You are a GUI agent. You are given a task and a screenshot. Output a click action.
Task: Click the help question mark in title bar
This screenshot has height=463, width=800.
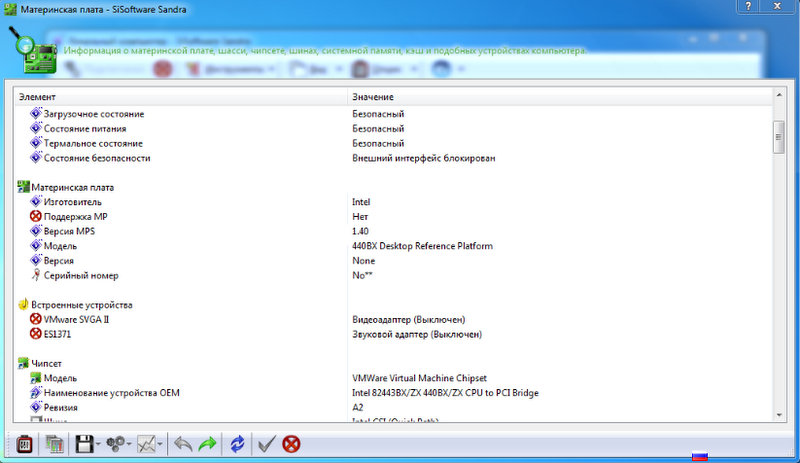[748, 6]
